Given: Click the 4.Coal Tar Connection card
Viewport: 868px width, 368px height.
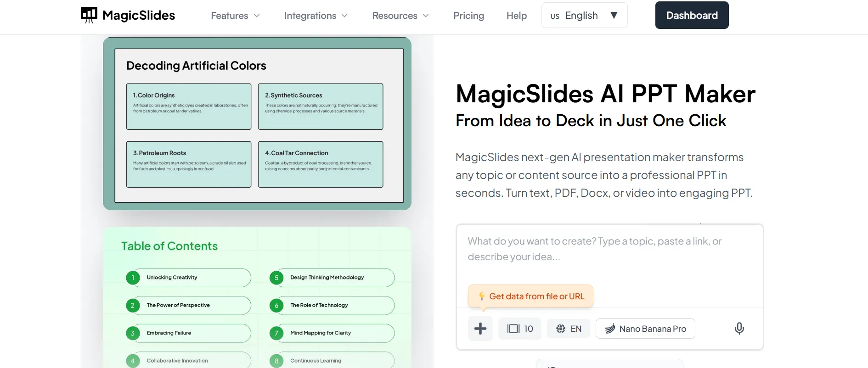Looking at the screenshot, I should pos(321,164).
